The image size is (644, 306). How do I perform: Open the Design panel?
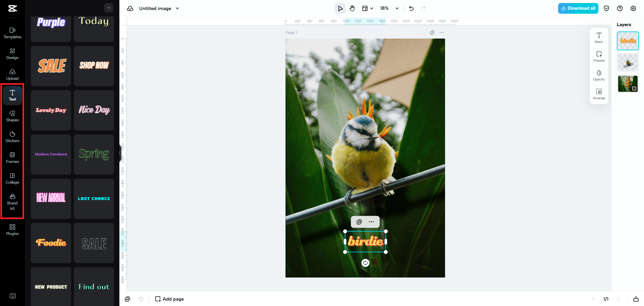[x=12, y=54]
